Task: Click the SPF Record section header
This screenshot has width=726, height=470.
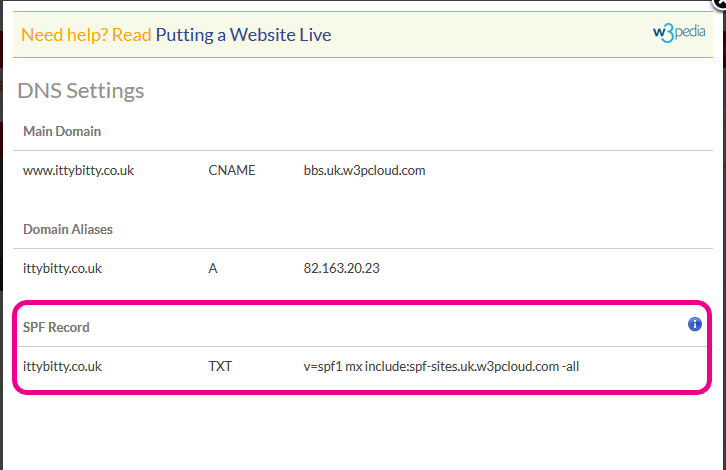Action: click(56, 327)
